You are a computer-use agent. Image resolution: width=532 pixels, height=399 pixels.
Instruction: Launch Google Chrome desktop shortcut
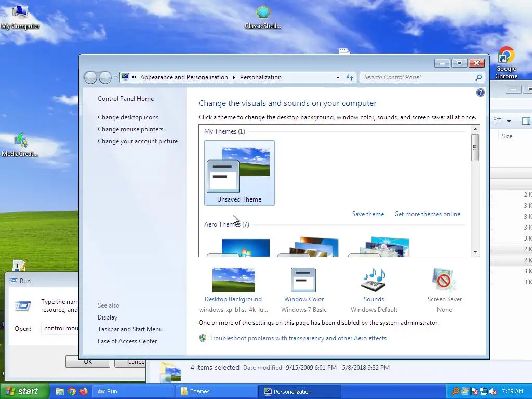pyautogui.click(x=506, y=63)
